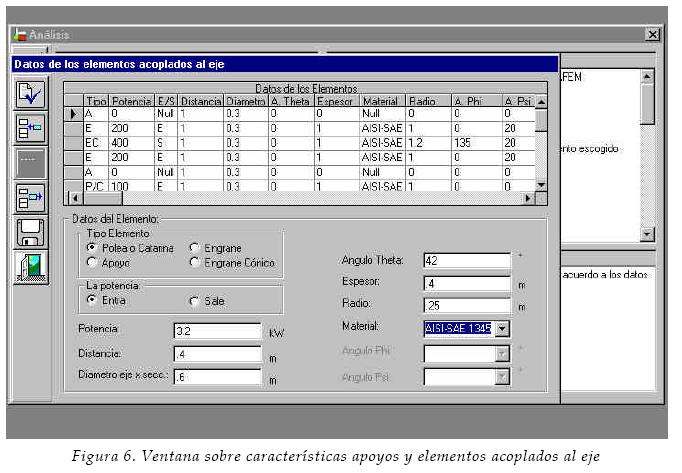Click the insert element left-arrow icon
682x473 pixels.
(30, 128)
